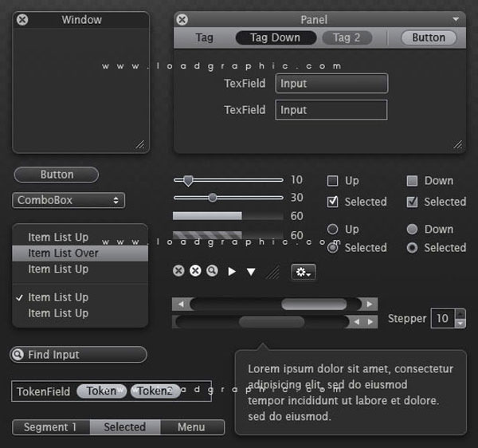478x448 pixels.
Task: Click the Button in the Panel toolbar
Action: coord(429,37)
